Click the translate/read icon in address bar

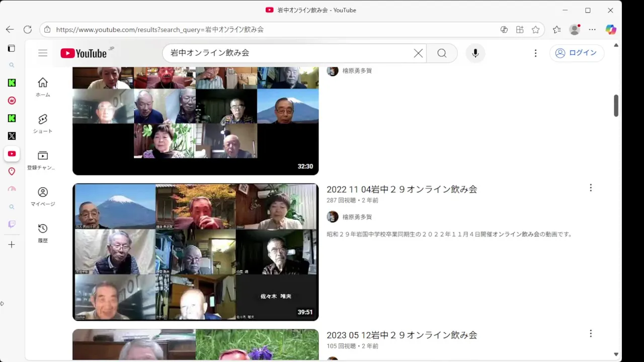tap(504, 30)
